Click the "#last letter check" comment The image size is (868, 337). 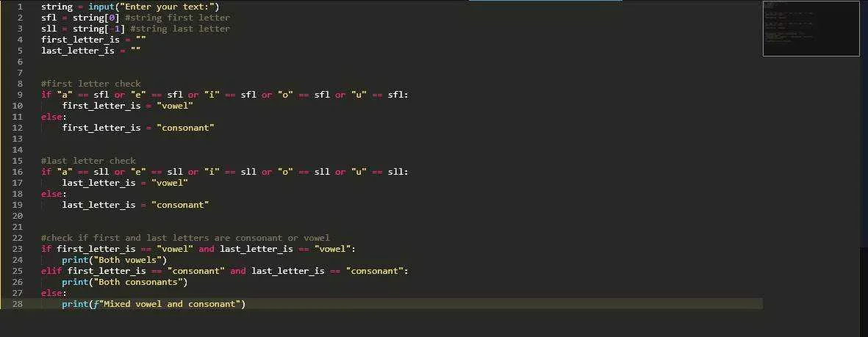click(x=88, y=161)
